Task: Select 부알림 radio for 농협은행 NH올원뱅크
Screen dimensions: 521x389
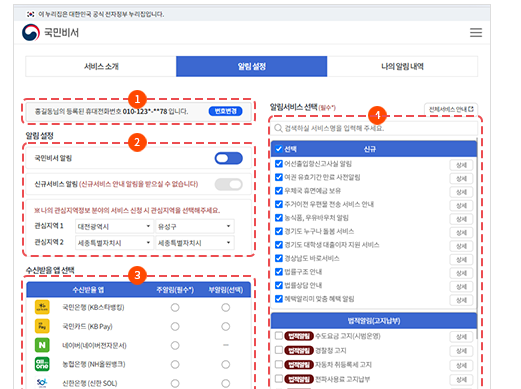Action: click(x=226, y=364)
